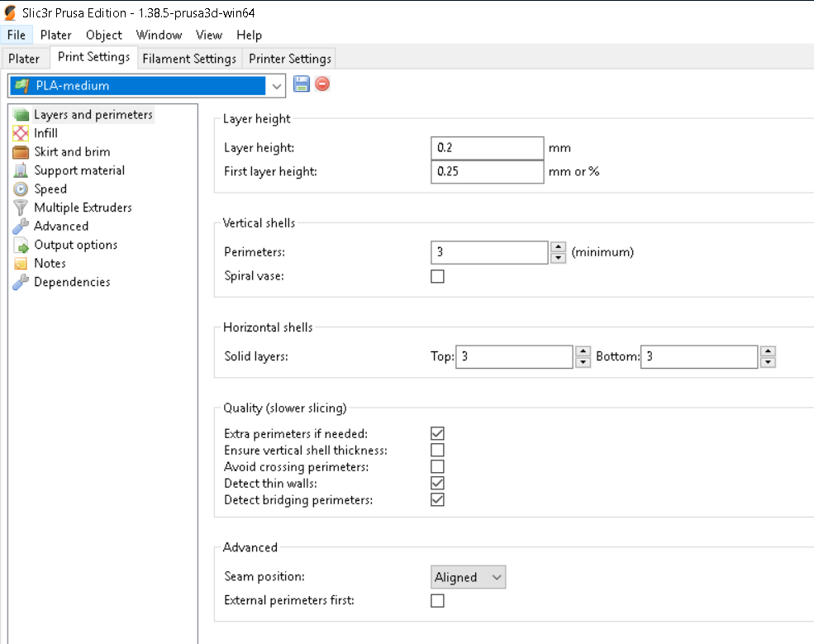
Task: Click the save preset floppy disk icon
Action: pos(301,84)
